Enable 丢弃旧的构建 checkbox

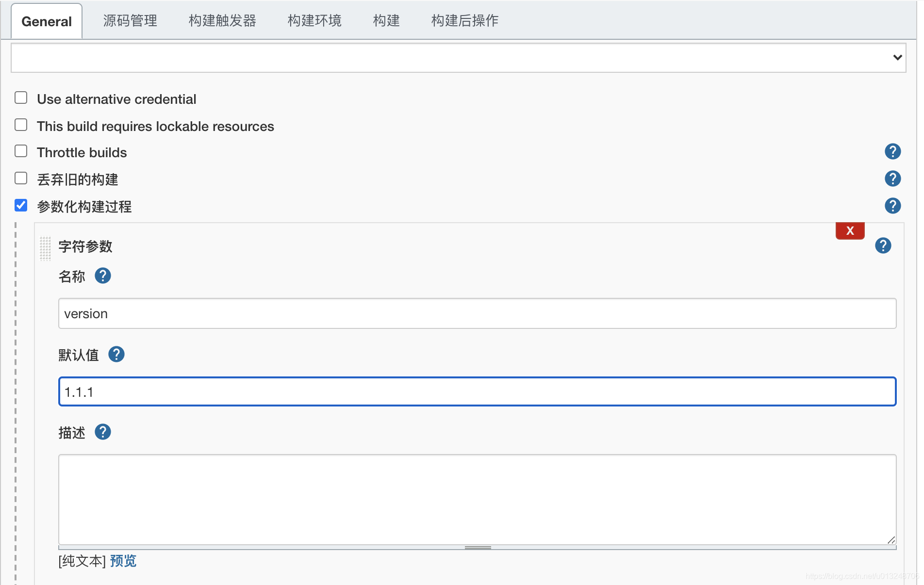(21, 179)
